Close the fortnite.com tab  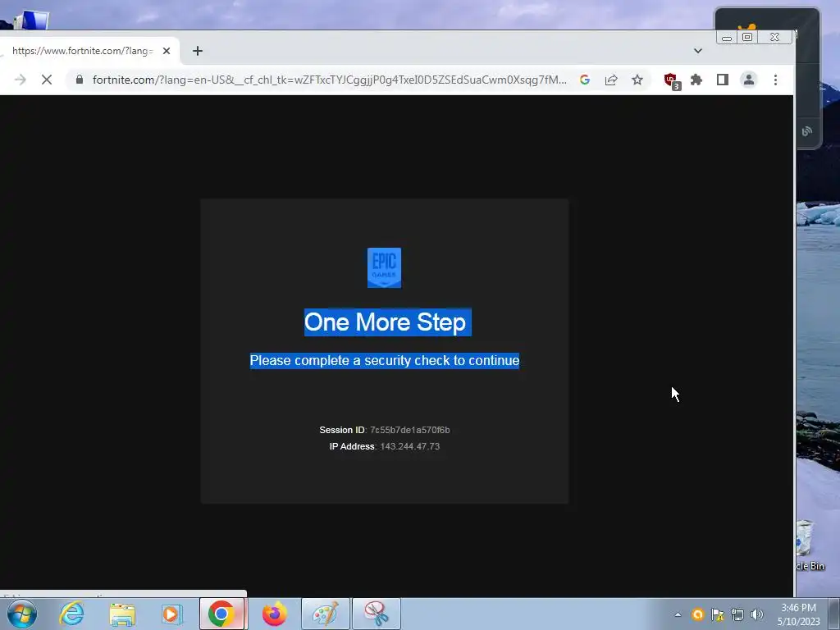coord(167,51)
